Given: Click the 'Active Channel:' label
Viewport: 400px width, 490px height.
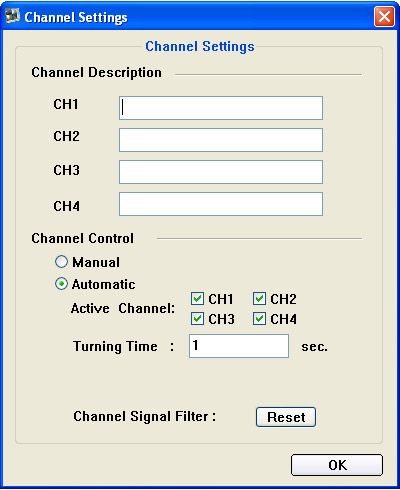Looking at the screenshot, I should (x=123, y=308).
